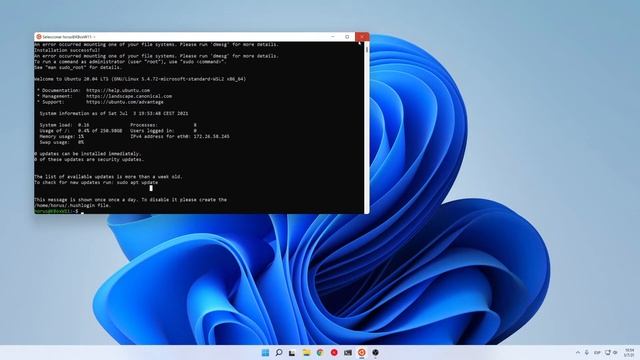Open volume control in system tray

615,352
